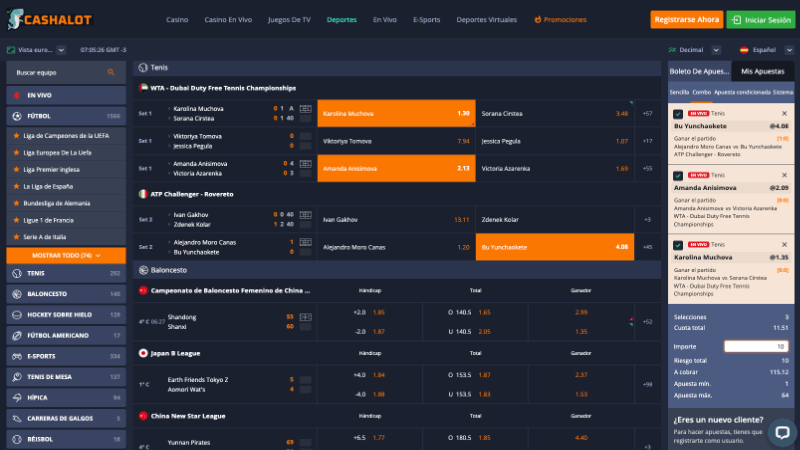Uncheck Amanda Anisimova bet slip checkbox
Screen dimensions: 800x450
(678, 176)
